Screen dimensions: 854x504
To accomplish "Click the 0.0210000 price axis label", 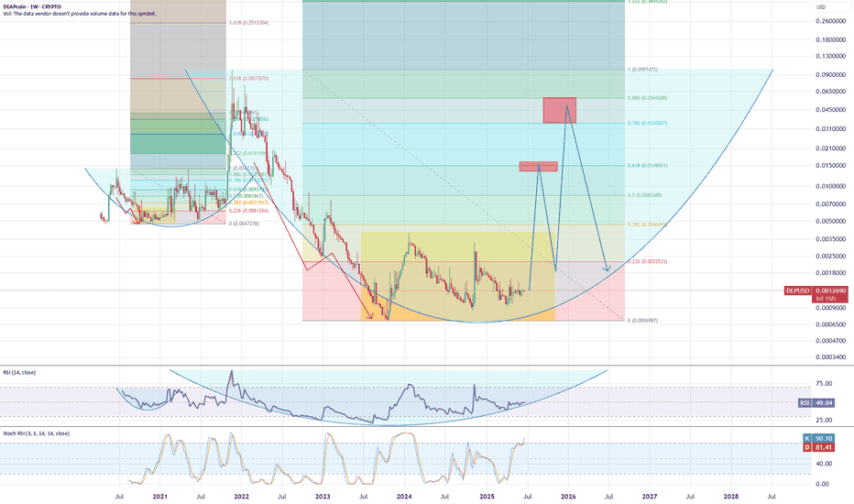I will (x=830, y=148).
